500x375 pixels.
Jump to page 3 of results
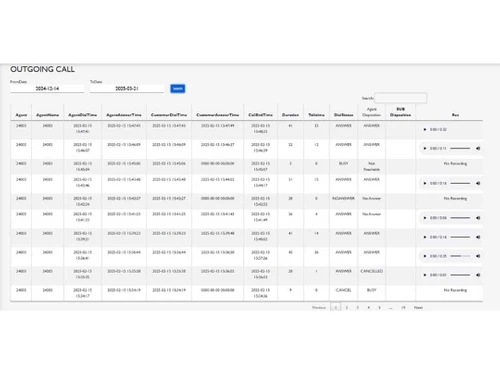(358, 308)
